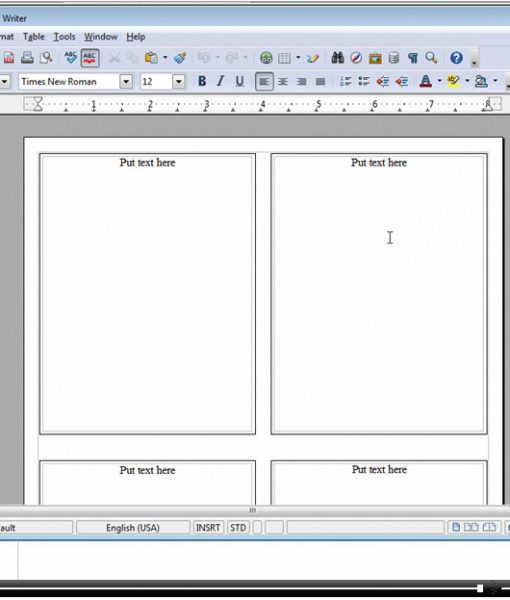The height and width of the screenshot is (600, 510).
Task: Expand the Times New Roman font dropdown
Action: tap(126, 82)
